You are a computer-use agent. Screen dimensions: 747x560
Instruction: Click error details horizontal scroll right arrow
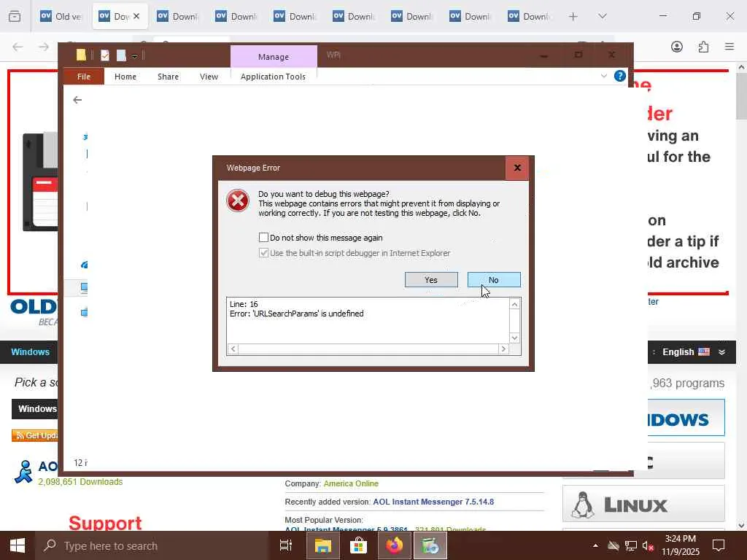coord(503,349)
